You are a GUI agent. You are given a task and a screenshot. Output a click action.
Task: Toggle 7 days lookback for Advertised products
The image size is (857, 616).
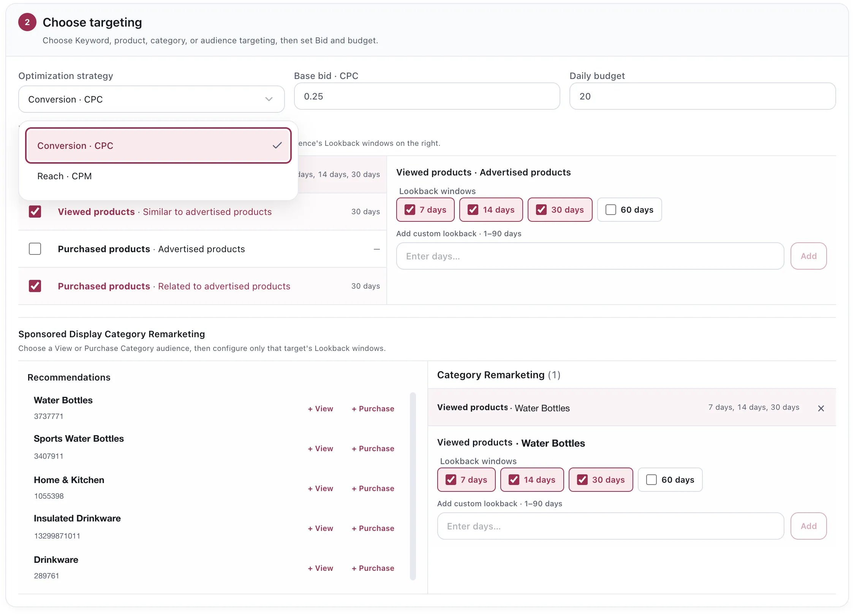pos(425,210)
